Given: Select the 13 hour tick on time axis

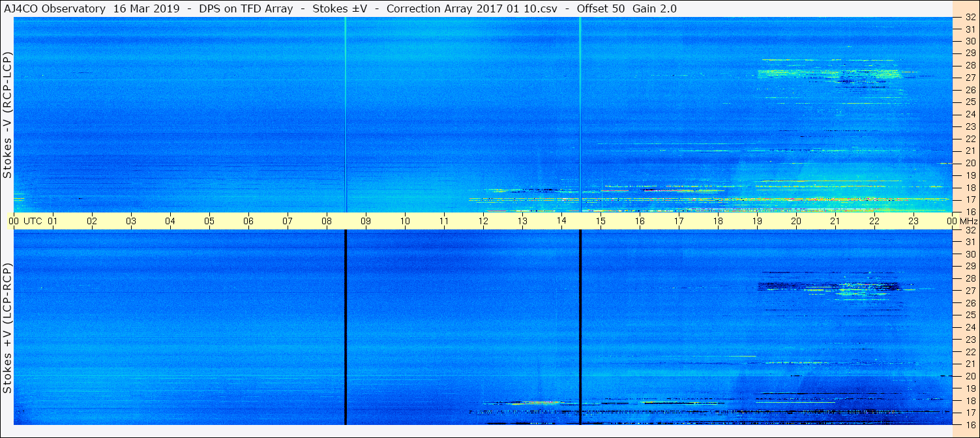Looking at the screenshot, I should pyautogui.click(x=522, y=221).
